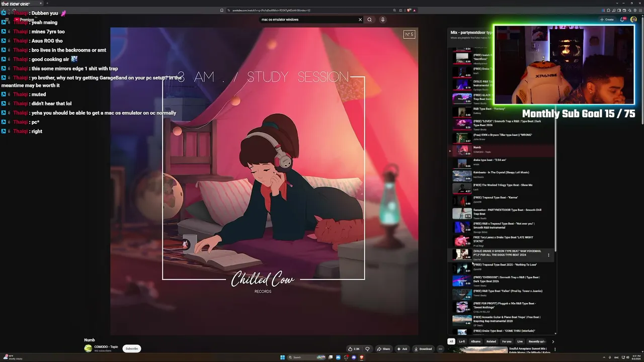Open the YouTube account avatar menu
Image resolution: width=644 pixels, height=362 pixels.
633,20
